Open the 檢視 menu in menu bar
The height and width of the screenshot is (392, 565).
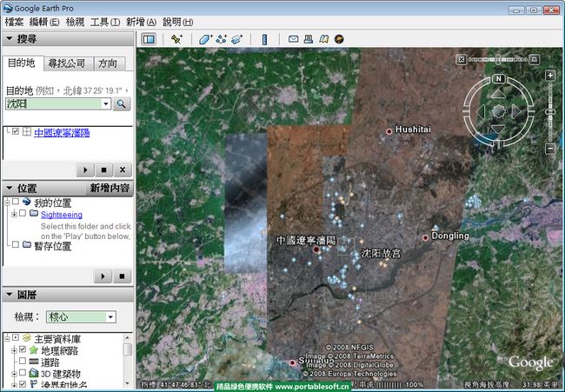point(75,23)
